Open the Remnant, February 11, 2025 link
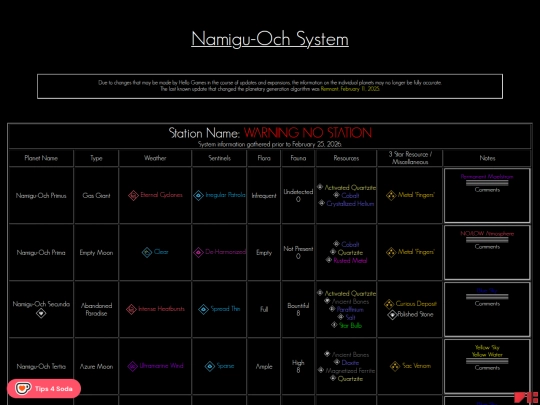Viewport: 540px width, 405px height. click(350, 89)
